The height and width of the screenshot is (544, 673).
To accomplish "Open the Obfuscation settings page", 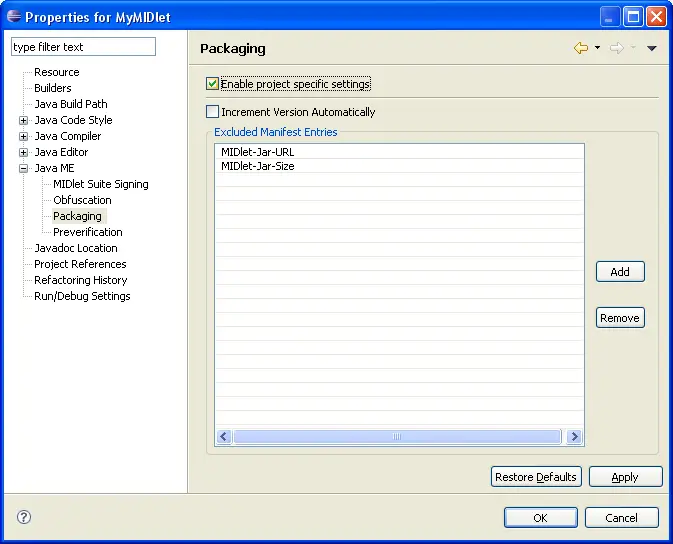I will pos(82,200).
